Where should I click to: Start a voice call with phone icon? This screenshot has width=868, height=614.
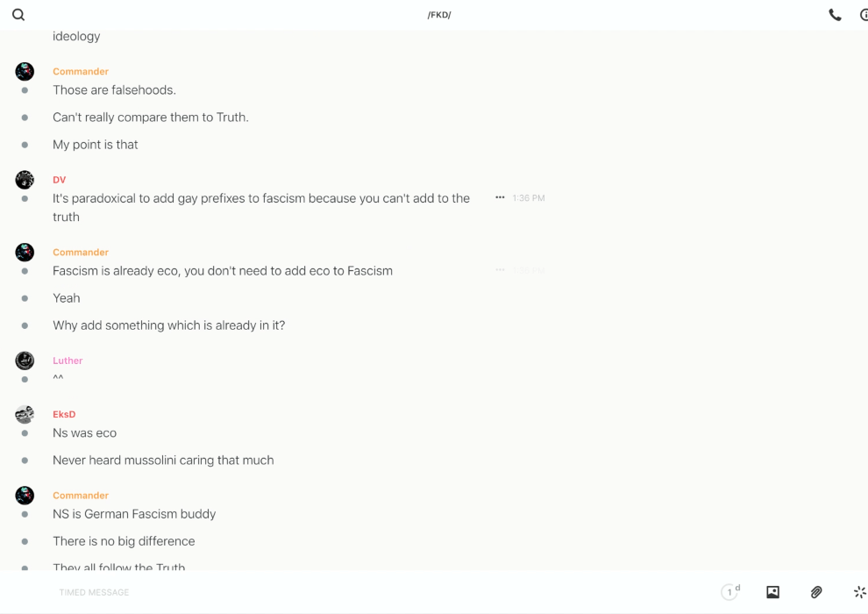[835, 15]
